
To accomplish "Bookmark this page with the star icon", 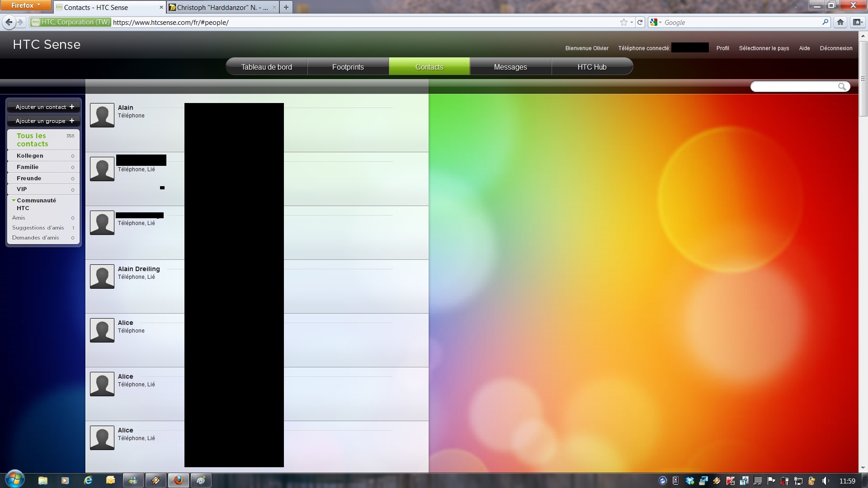I will pos(624,22).
